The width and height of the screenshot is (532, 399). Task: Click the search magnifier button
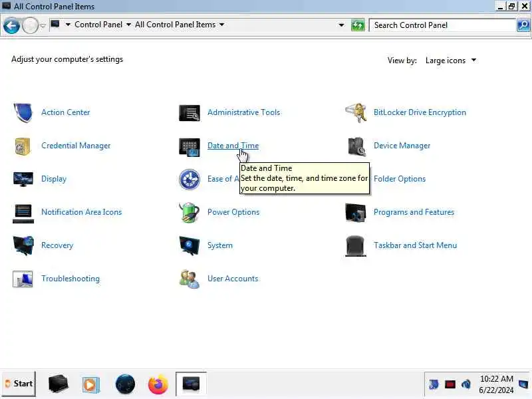(523, 25)
